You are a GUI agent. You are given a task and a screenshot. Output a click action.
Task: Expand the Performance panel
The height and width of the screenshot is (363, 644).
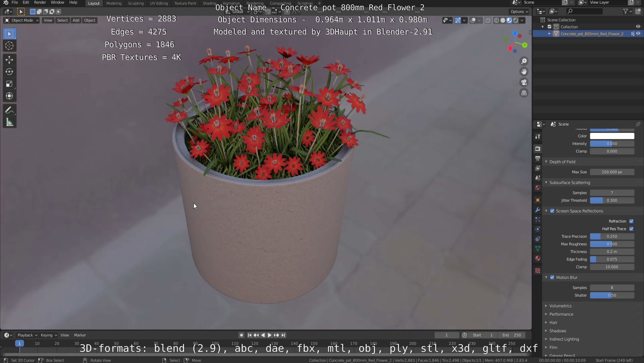(561, 314)
